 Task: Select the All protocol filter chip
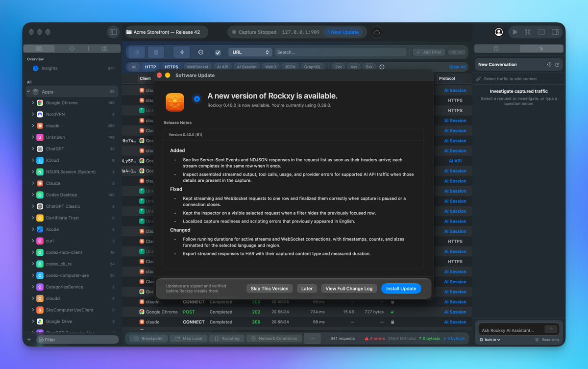[x=134, y=67]
